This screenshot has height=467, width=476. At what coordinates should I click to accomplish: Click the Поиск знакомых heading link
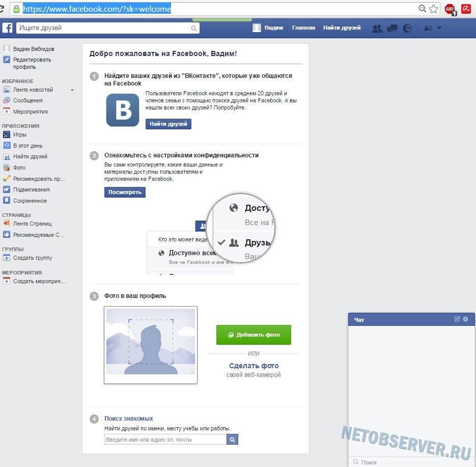click(x=129, y=419)
